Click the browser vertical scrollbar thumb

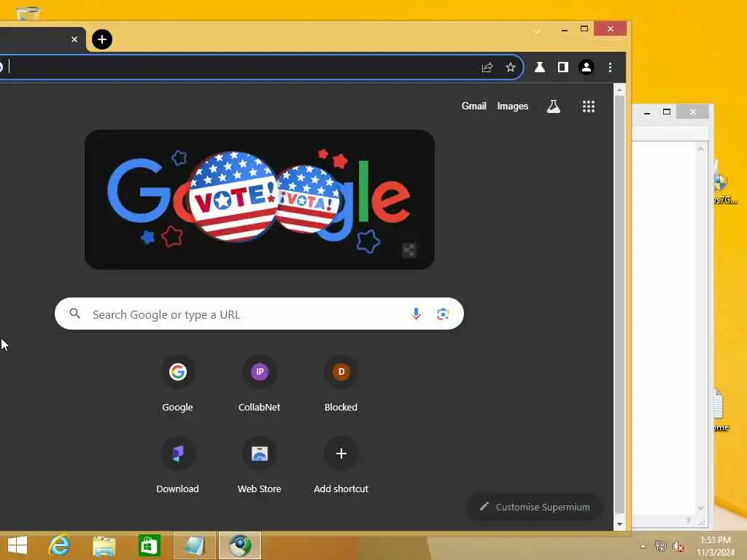click(x=619, y=305)
